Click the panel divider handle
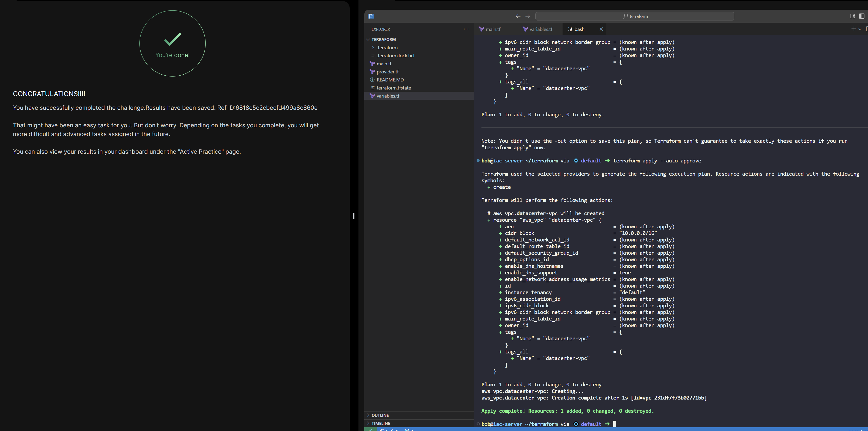This screenshot has height=431, width=868. click(354, 216)
